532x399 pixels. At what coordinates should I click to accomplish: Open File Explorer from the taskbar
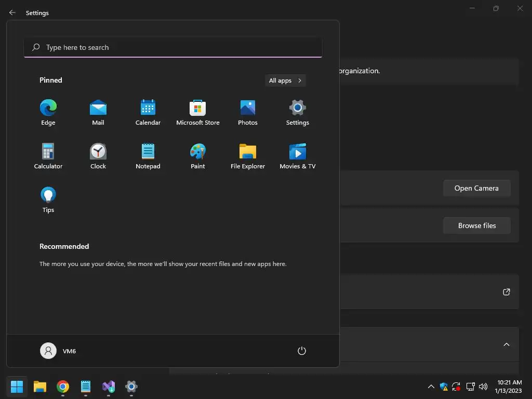point(39,387)
